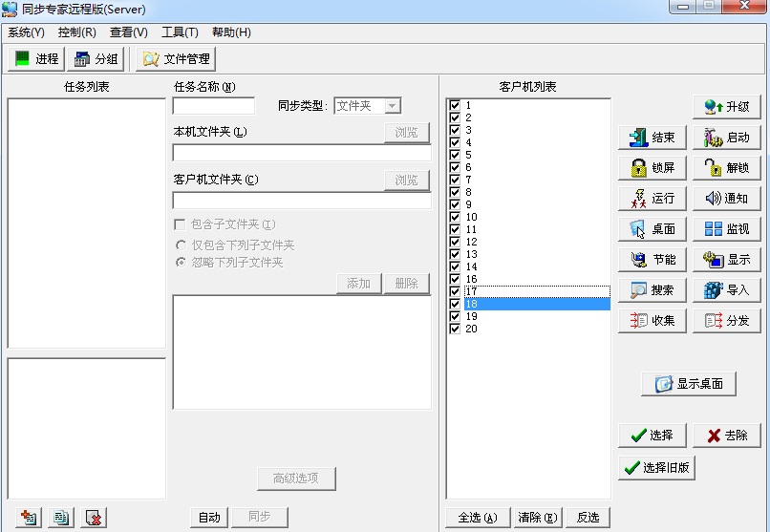Click the 全选(A) select all button
770x532 pixels.
coord(478,518)
